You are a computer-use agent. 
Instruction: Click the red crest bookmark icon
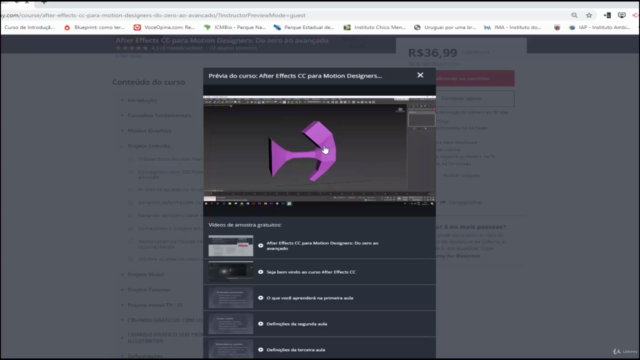point(557,27)
